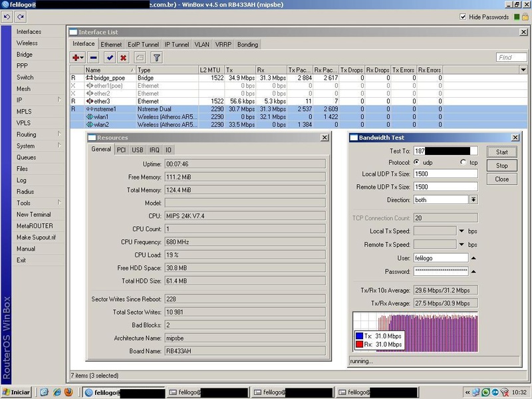The image size is (532, 399).
Task: Click the Find search field
Action: coord(511,58)
